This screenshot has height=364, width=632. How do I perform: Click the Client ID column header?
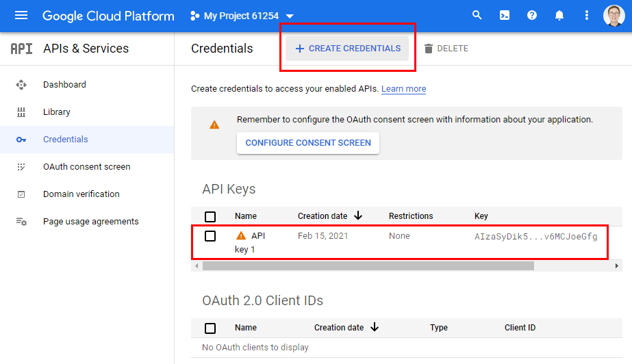tap(520, 328)
